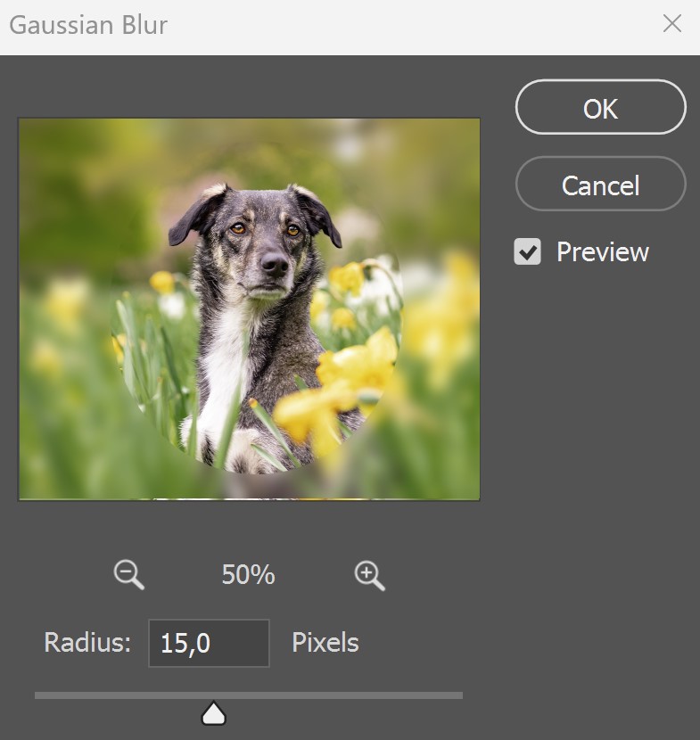The image size is (700, 740).
Task: Click the Preview checkbox label text
Action: pos(602,251)
